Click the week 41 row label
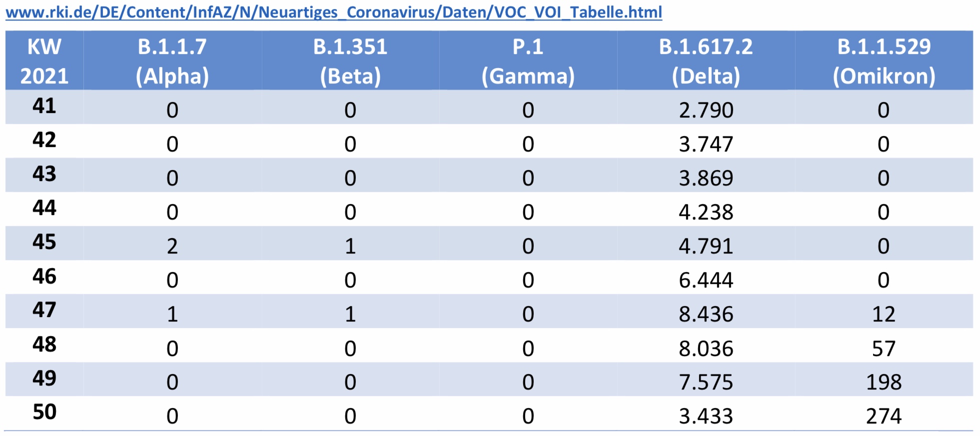 coord(44,106)
